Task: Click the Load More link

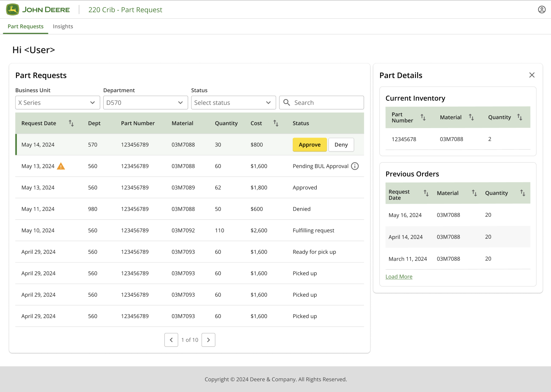Action: 399,277
